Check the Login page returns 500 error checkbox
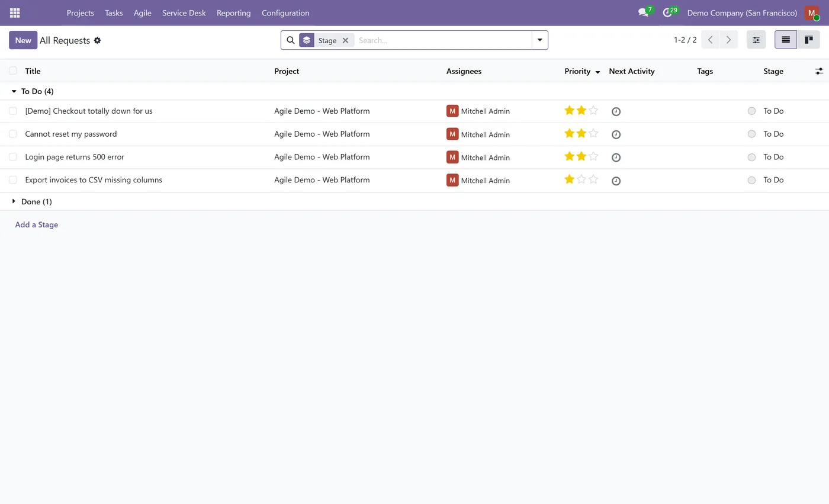 pyautogui.click(x=13, y=157)
